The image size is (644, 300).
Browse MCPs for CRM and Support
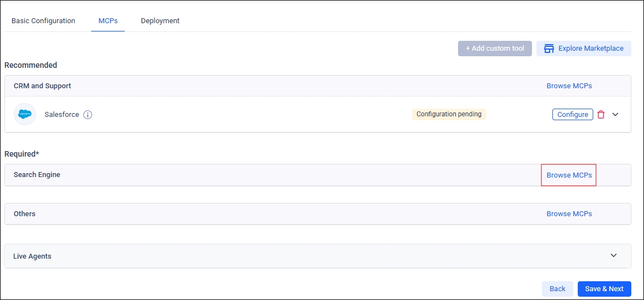tap(569, 86)
